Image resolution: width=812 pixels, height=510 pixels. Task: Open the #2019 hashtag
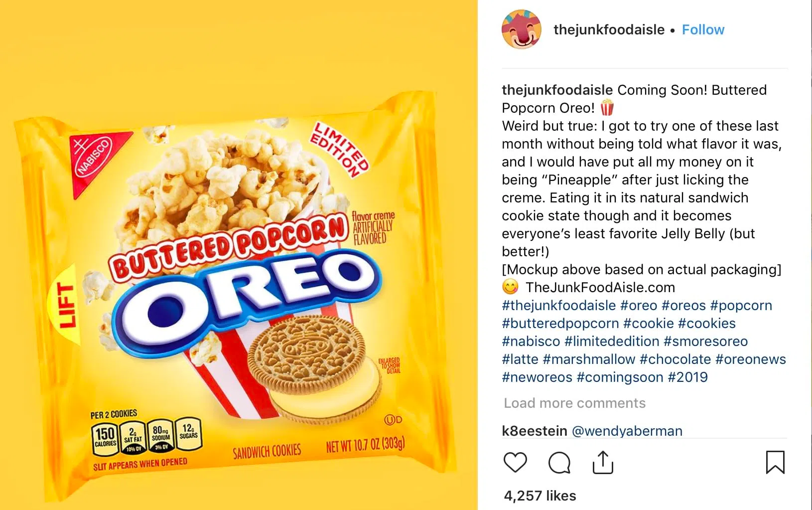pyautogui.click(x=687, y=377)
